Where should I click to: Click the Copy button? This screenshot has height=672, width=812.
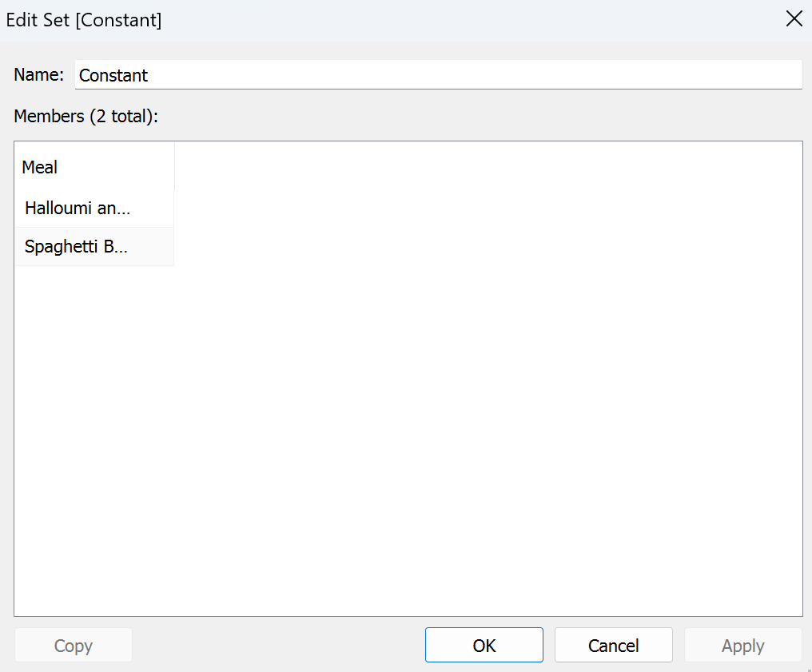[x=73, y=646]
